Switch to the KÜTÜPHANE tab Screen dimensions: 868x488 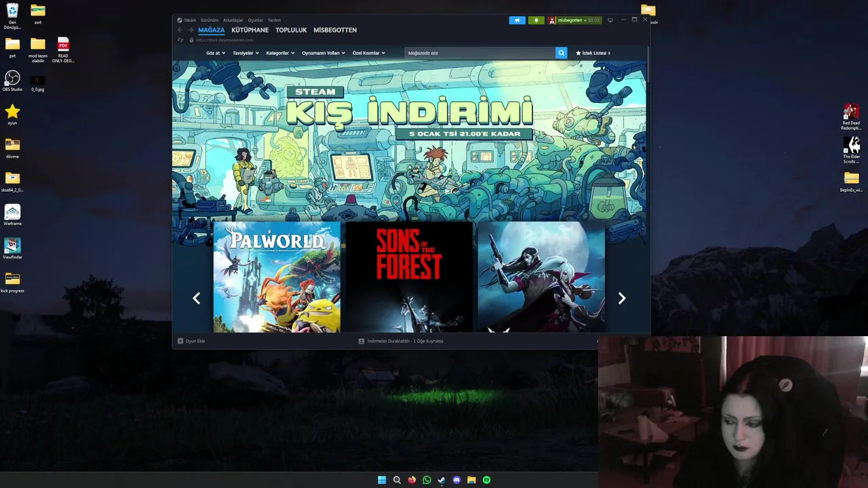[250, 30]
